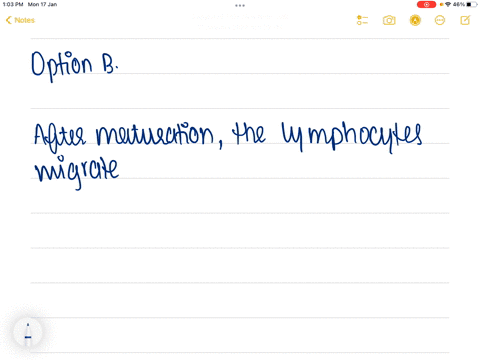The height and width of the screenshot is (360, 480).
Task: Tap the screen recording indicator
Action: click(x=426, y=4)
